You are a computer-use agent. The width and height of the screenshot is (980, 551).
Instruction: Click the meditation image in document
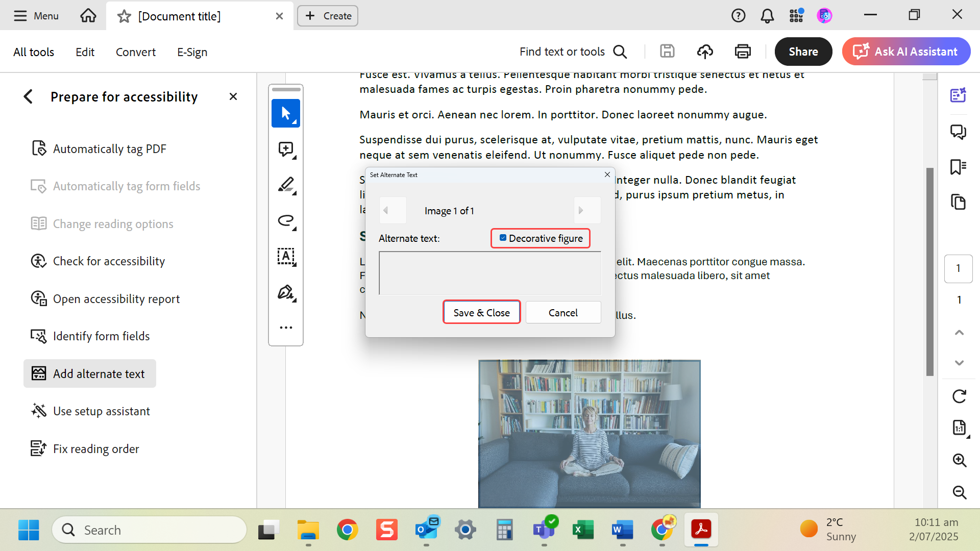coord(590,434)
